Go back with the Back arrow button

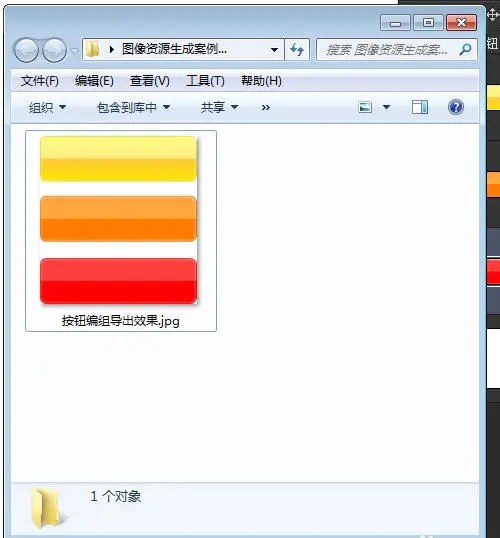25,50
